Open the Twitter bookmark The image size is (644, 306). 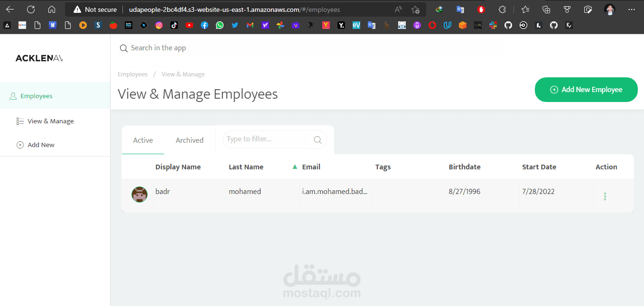pos(235,26)
